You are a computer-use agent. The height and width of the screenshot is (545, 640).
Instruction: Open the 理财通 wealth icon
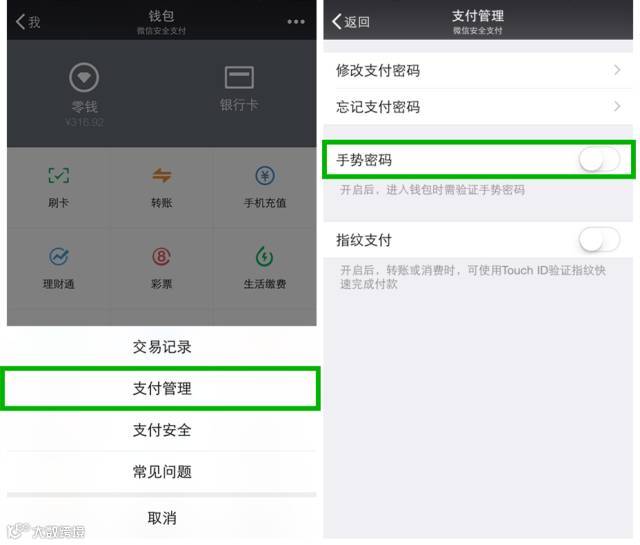click(59, 256)
